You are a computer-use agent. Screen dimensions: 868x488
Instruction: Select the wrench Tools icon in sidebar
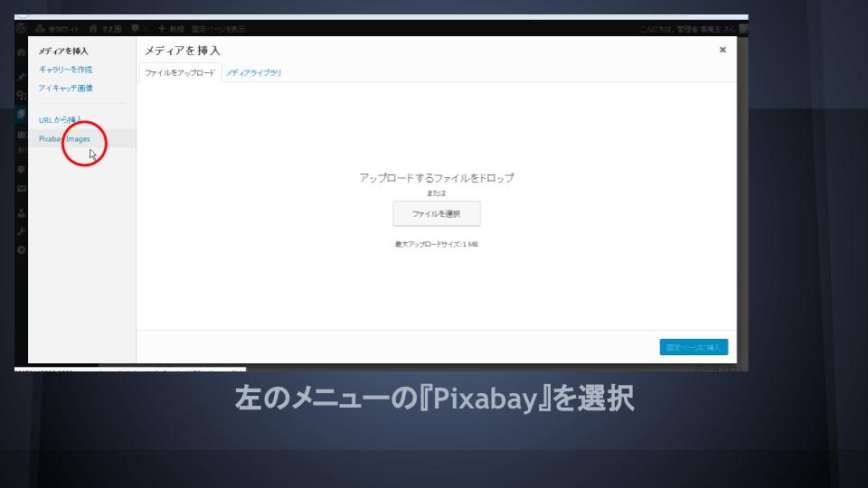pyautogui.click(x=21, y=232)
